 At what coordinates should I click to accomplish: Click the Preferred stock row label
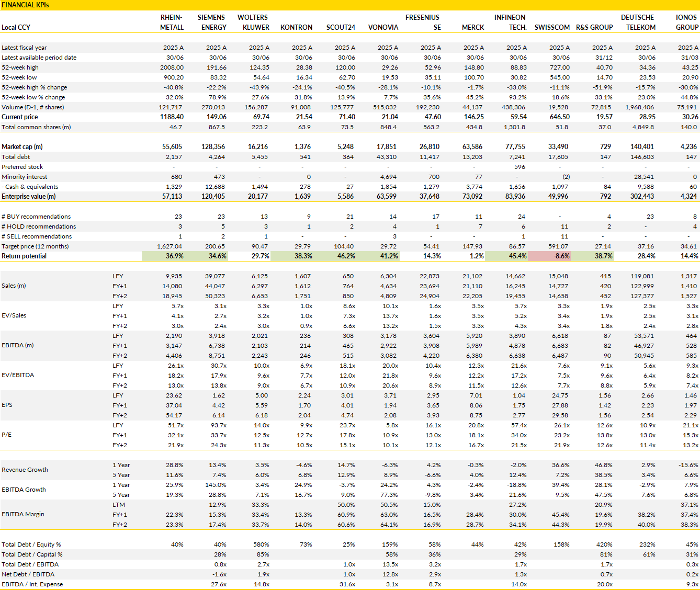pyautogui.click(x=22, y=167)
